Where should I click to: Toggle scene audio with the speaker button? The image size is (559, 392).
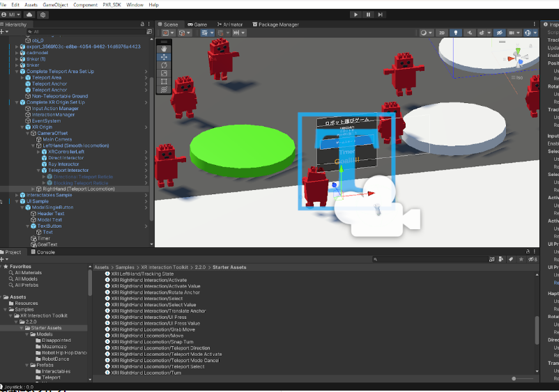pyautogui.click(x=470, y=33)
